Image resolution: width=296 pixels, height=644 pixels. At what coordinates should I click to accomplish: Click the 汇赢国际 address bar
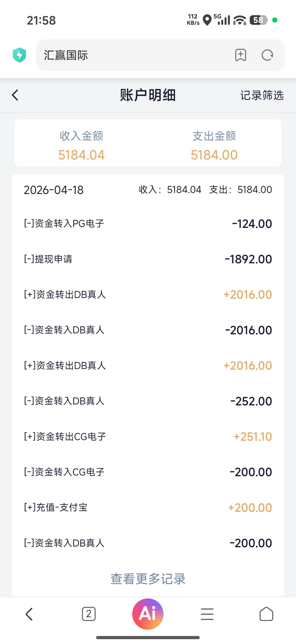134,55
